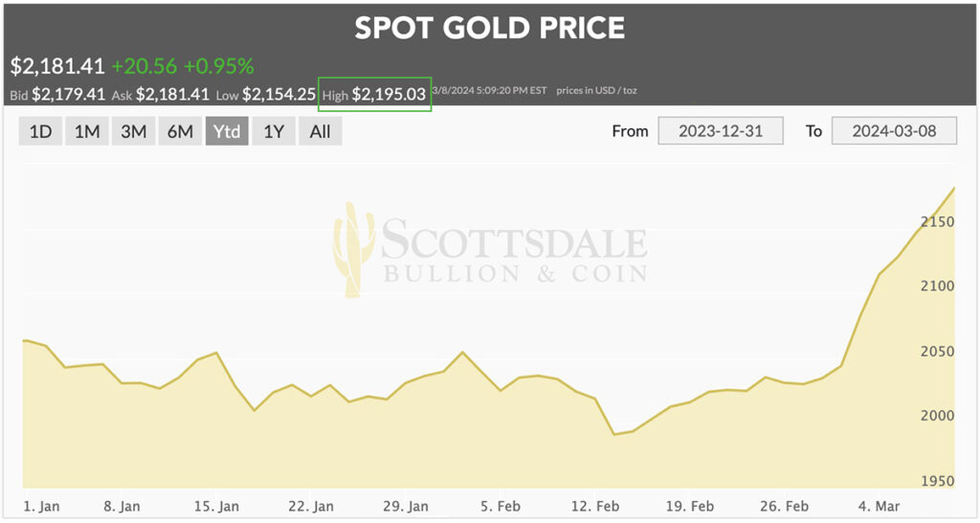The height and width of the screenshot is (523, 980).
Task: Show the 6M price history
Action: tap(180, 131)
